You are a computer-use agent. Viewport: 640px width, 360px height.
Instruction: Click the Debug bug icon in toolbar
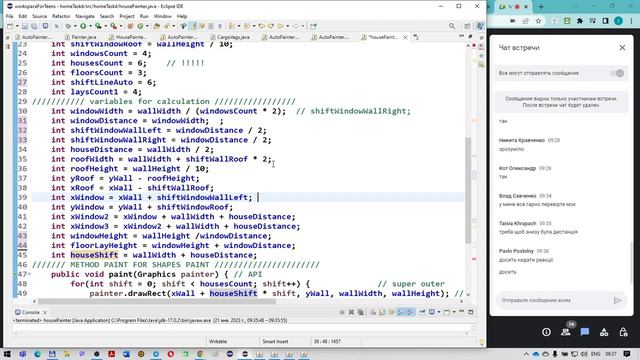tap(68, 26)
